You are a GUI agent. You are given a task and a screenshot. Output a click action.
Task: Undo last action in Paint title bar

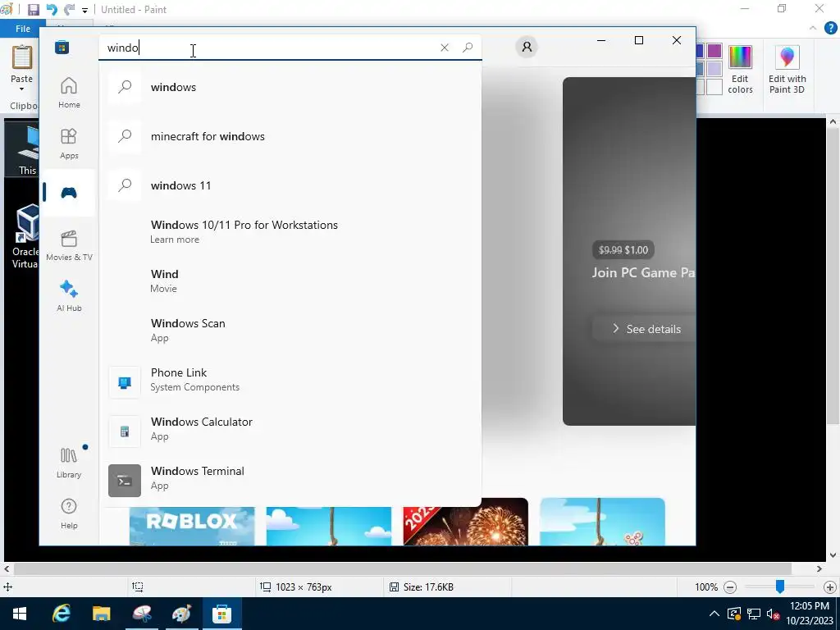pos(52,10)
